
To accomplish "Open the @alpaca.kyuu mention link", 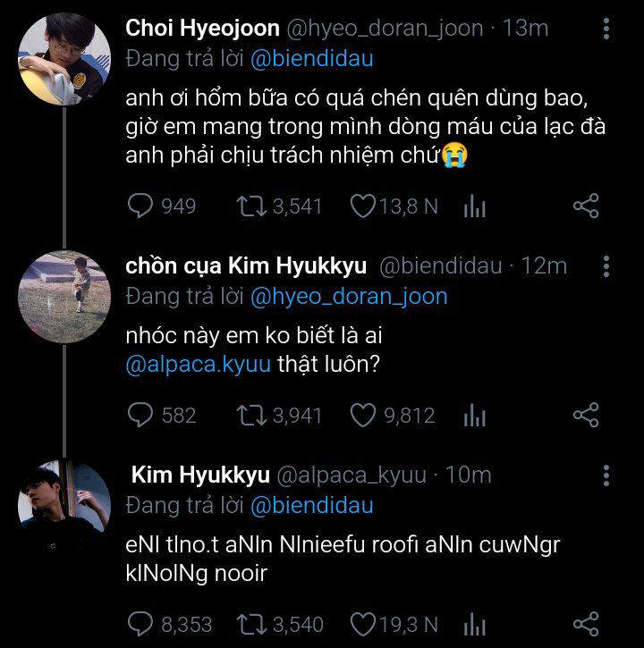I will pyautogui.click(x=199, y=367).
